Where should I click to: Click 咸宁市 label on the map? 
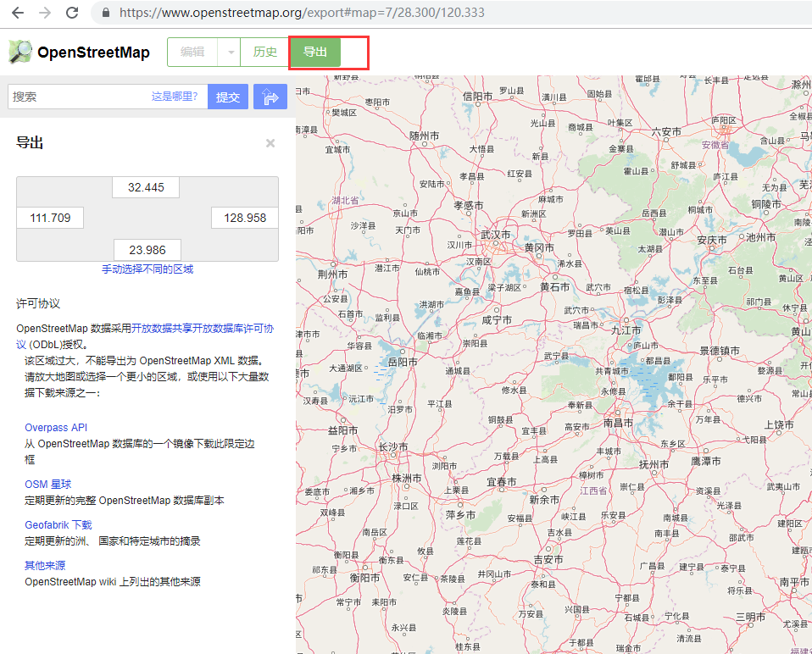pos(497,320)
